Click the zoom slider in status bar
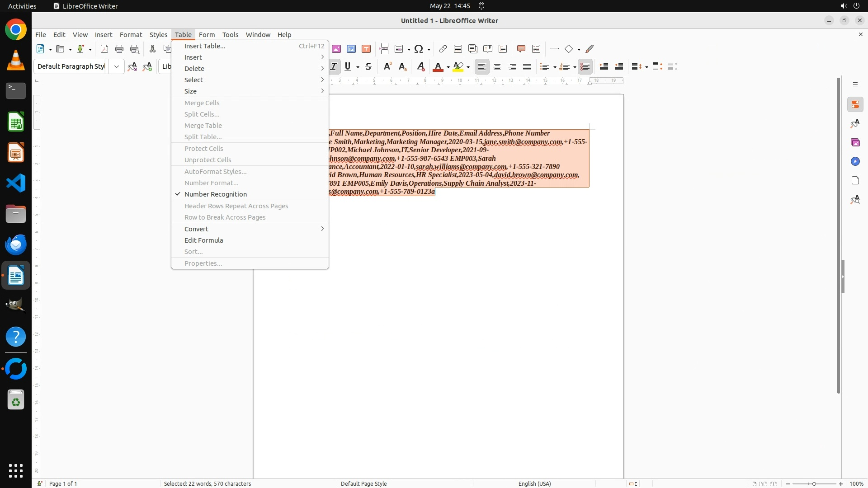The width and height of the screenshot is (868, 488). point(814,483)
